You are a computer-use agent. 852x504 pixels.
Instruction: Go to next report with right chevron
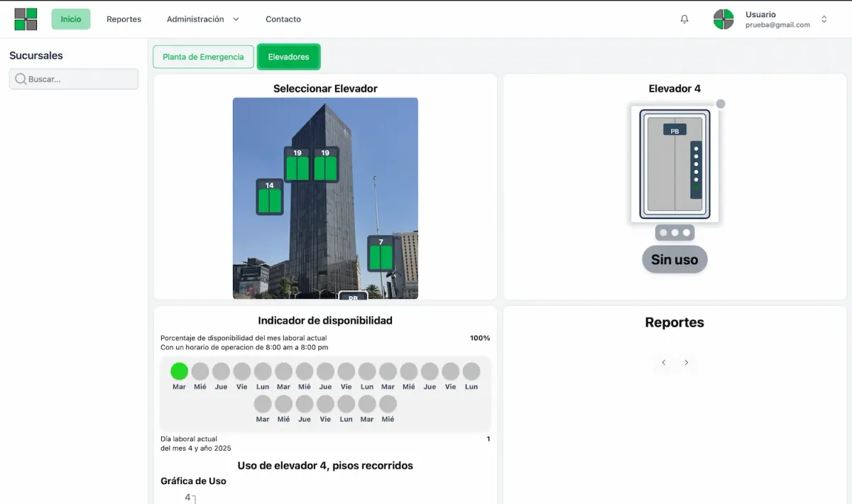tap(687, 363)
